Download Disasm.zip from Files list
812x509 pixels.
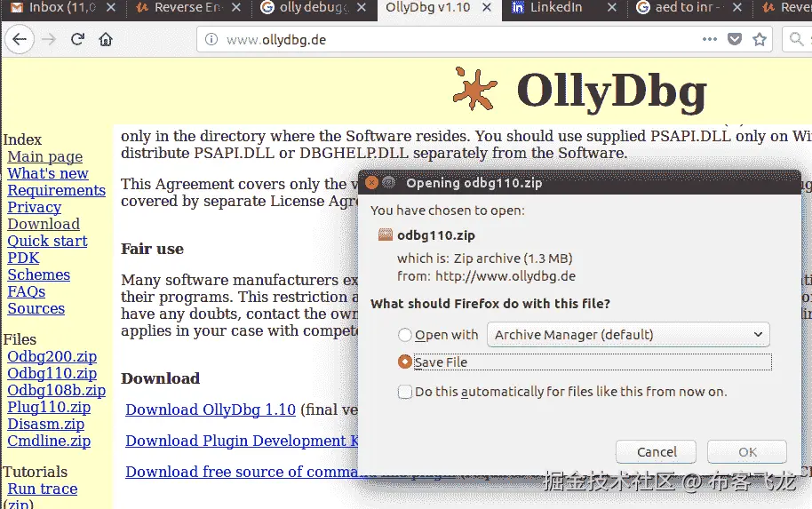tap(45, 424)
